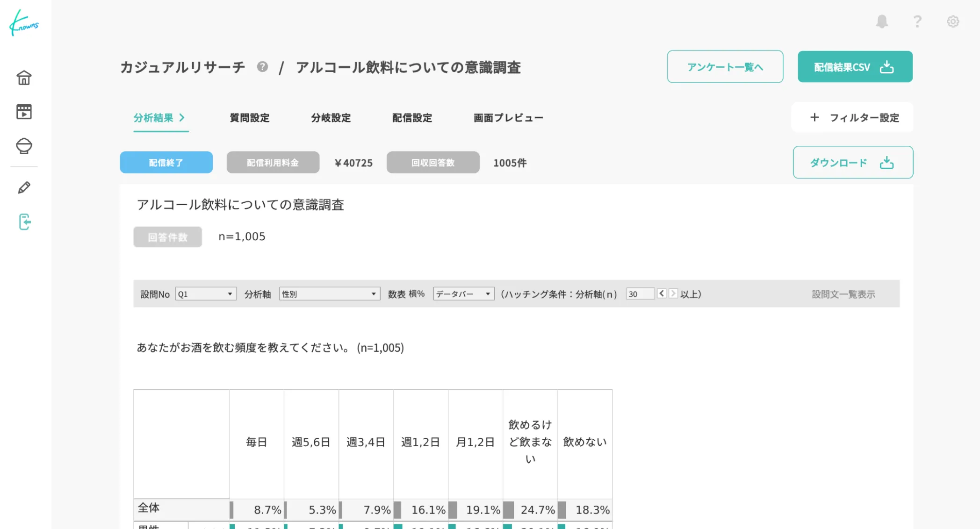Screen dimensions: 980x529
Task: Click 5.3% cell in 全体 row
Action: 311,510
